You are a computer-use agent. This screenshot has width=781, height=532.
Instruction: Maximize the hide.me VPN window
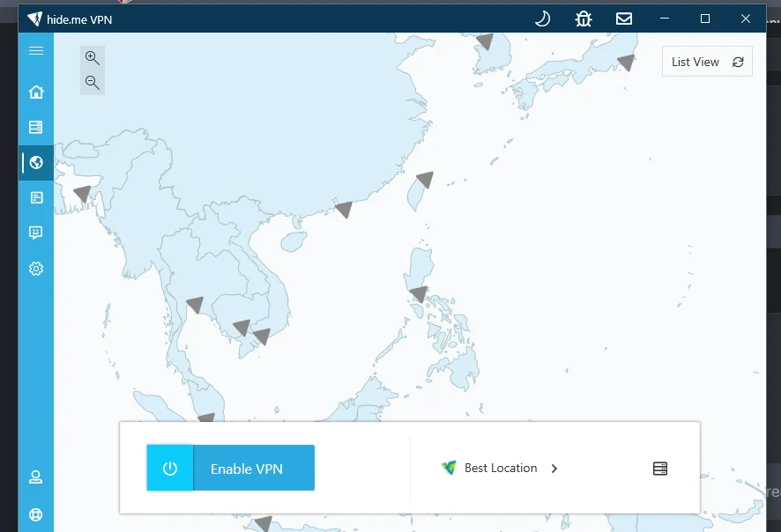coord(705,18)
